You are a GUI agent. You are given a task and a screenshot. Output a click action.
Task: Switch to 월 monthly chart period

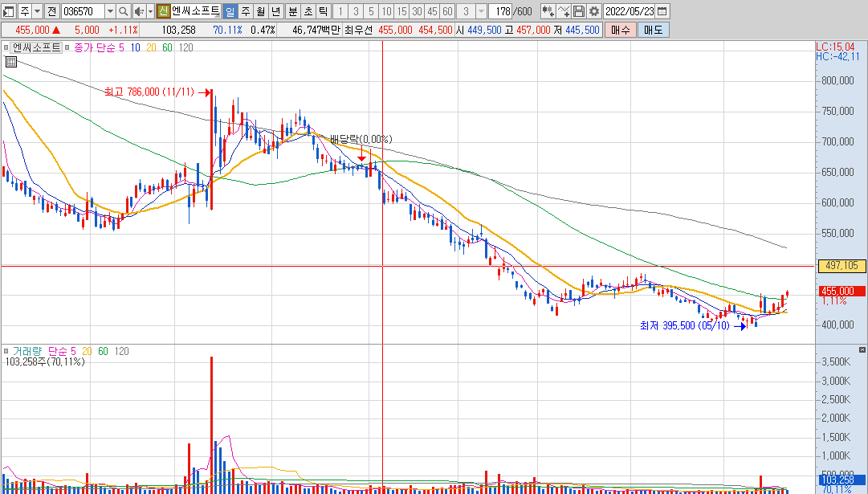pos(261,11)
